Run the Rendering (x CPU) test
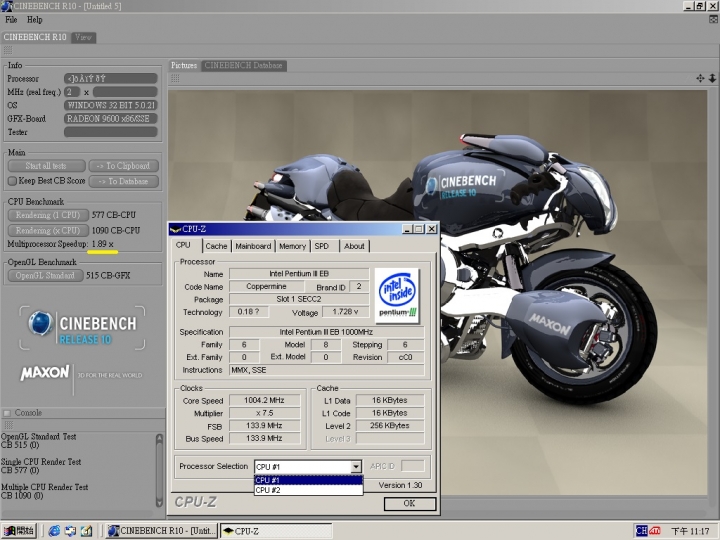Viewport: 720px width, 540px height. (x=48, y=231)
